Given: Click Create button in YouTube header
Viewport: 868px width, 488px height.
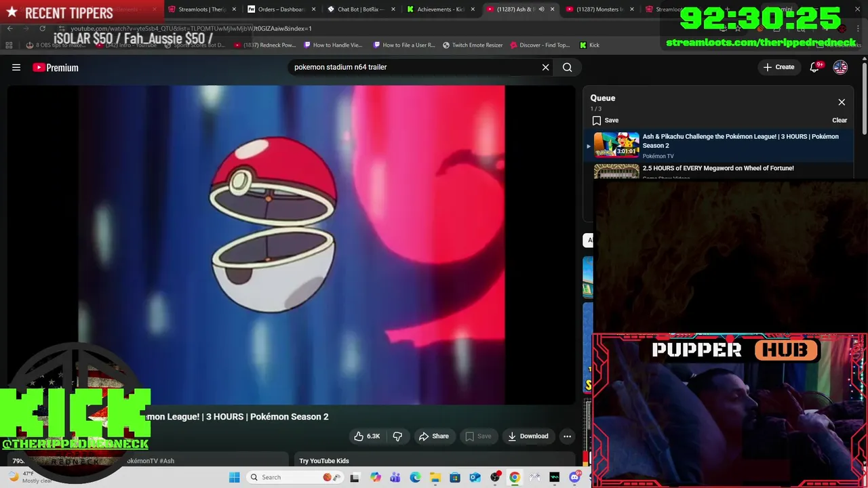Looking at the screenshot, I should (x=778, y=67).
